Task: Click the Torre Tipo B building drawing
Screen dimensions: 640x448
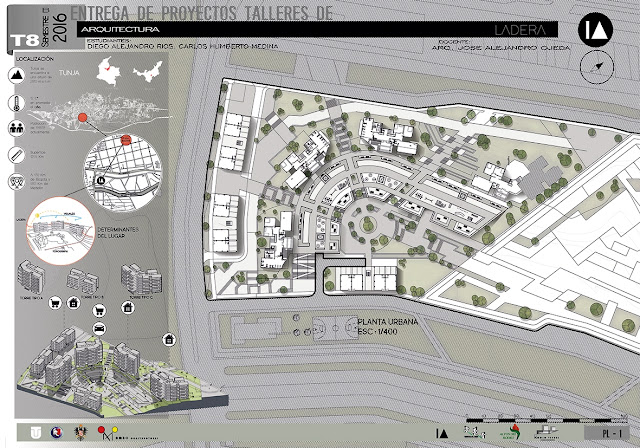Action: click(x=83, y=281)
